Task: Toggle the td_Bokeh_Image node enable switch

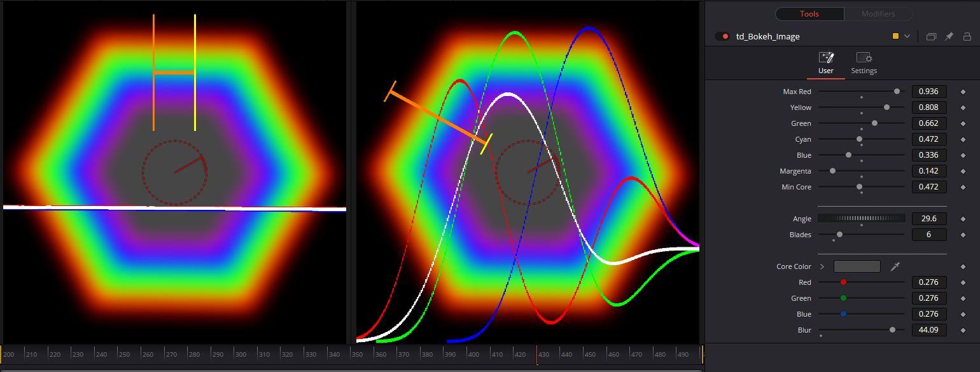Action: coord(722,36)
